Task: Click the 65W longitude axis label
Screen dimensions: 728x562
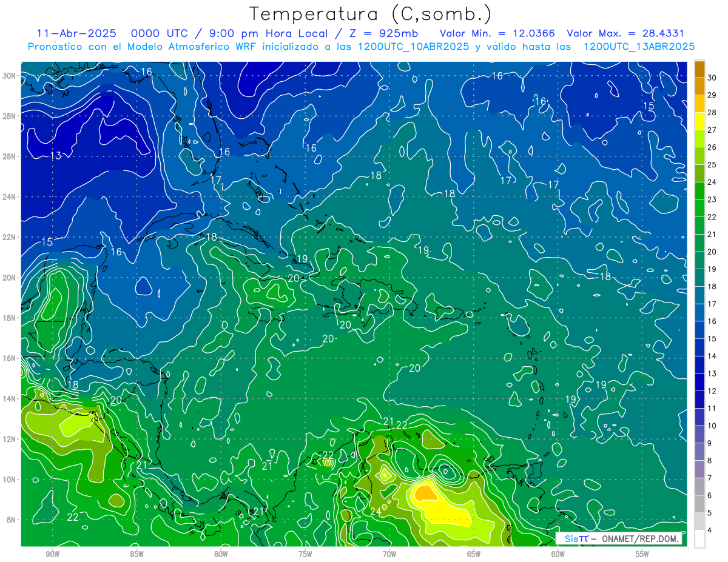Action: pos(474,554)
